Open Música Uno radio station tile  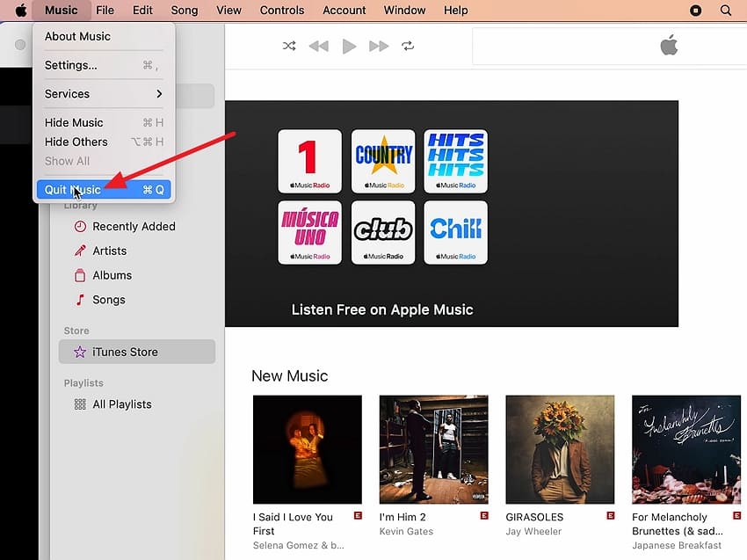point(309,233)
